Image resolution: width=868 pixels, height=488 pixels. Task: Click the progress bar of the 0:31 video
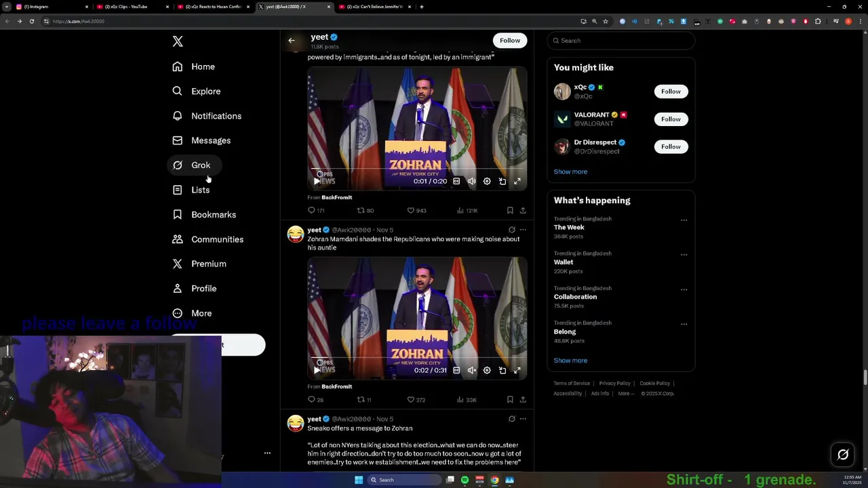(417, 357)
